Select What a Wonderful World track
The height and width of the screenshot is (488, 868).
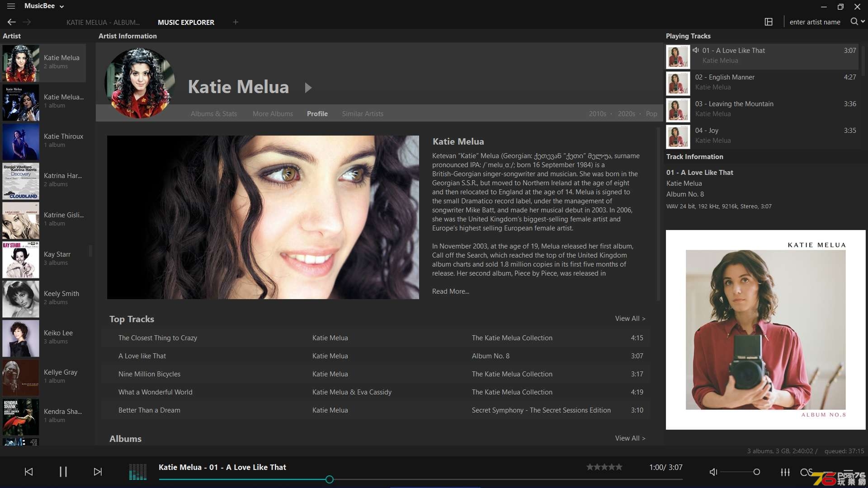click(376, 392)
